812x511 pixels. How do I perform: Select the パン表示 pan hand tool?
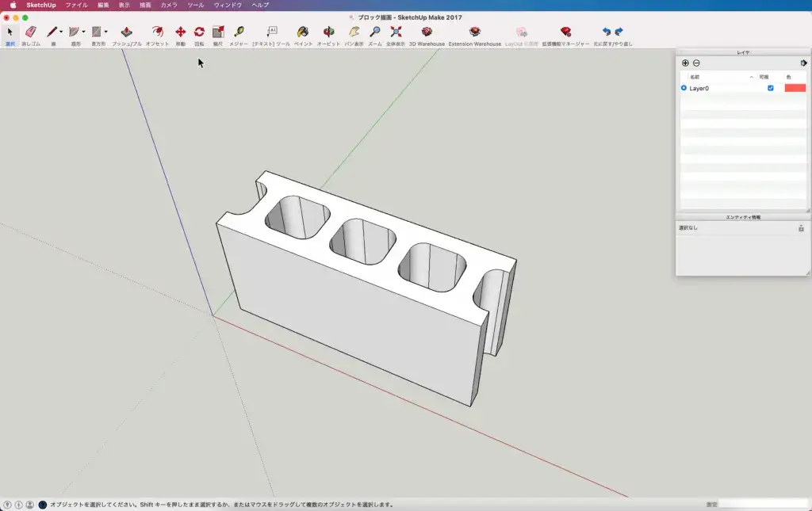354,32
